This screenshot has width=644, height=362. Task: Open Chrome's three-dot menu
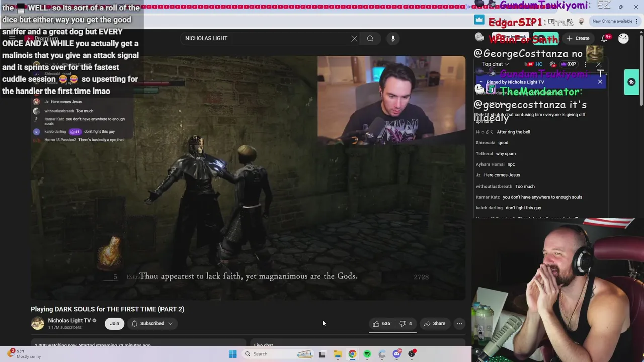click(x=636, y=21)
